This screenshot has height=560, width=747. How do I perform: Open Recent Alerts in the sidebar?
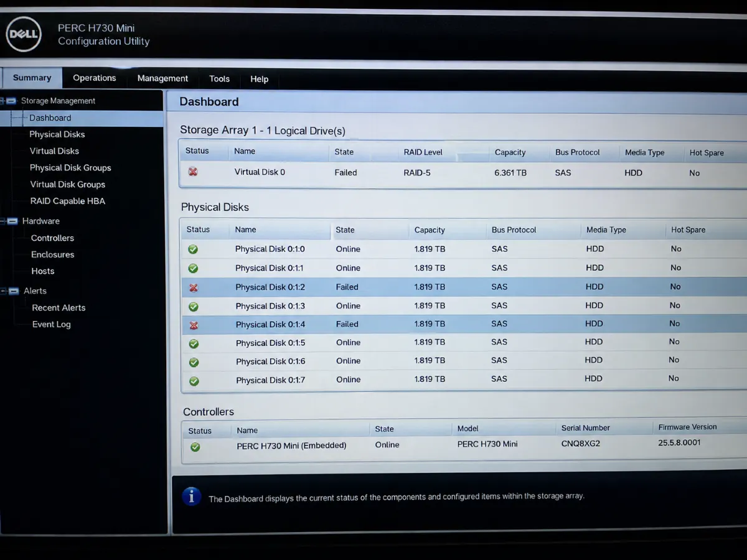tap(59, 308)
